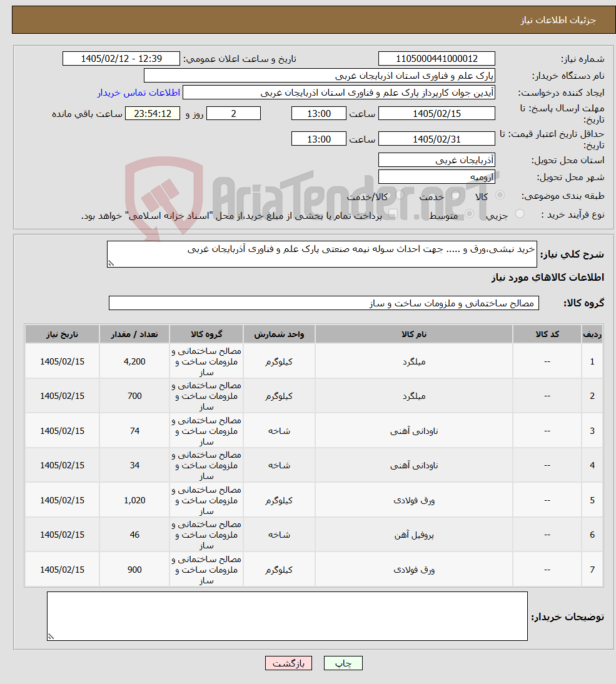Click ناودانی آهنی in row 4

click(413, 465)
